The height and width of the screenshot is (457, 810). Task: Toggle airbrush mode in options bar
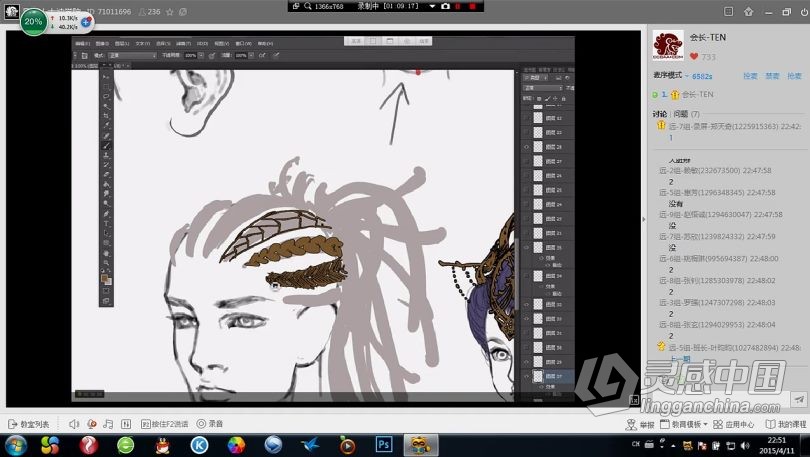[x=262, y=55]
